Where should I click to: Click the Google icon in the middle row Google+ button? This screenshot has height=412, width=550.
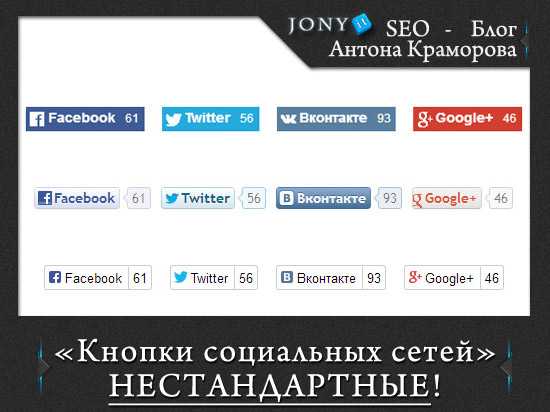417,200
